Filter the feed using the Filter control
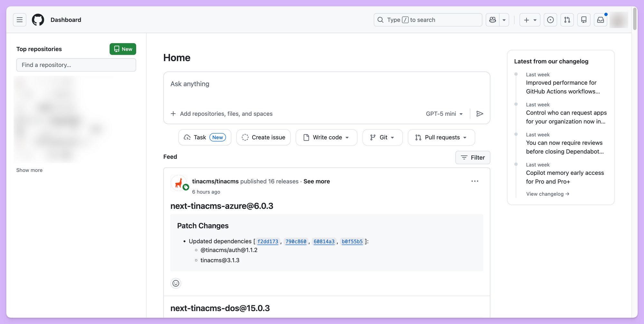This screenshot has height=324, width=644. coord(472,157)
